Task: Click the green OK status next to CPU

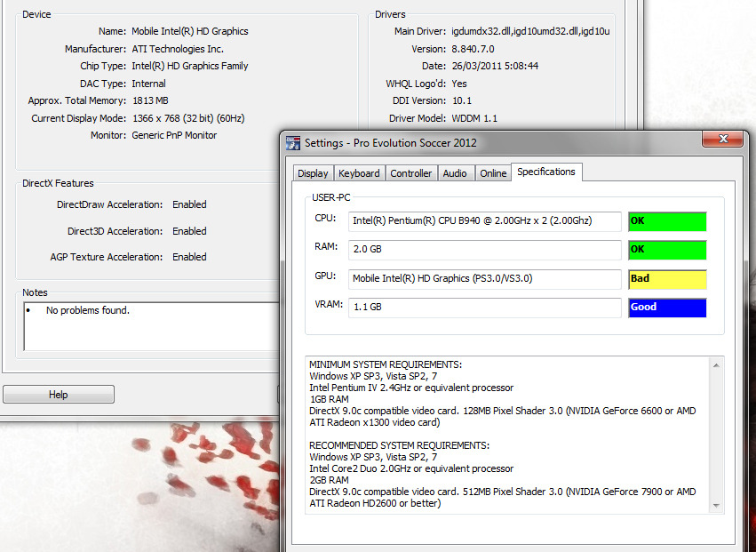Action: pyautogui.click(x=667, y=221)
